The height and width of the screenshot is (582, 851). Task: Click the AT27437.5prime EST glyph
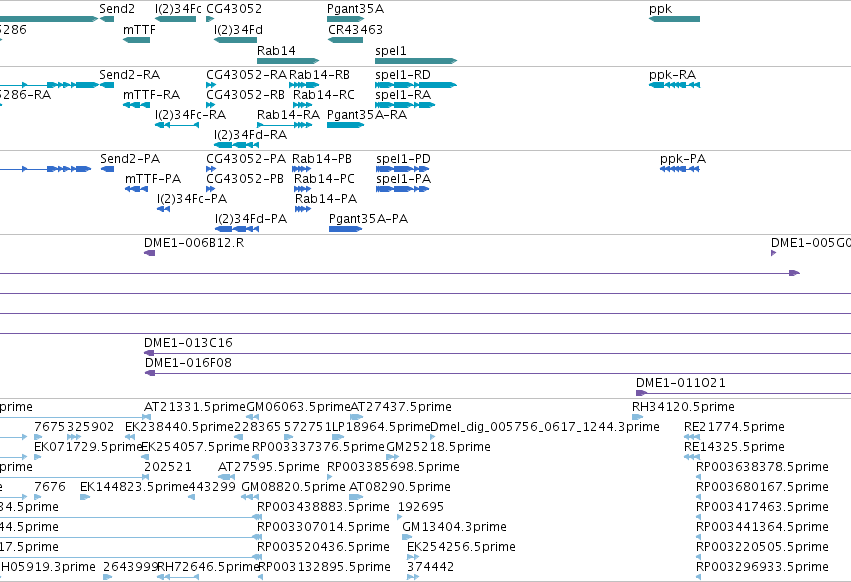(x=357, y=417)
